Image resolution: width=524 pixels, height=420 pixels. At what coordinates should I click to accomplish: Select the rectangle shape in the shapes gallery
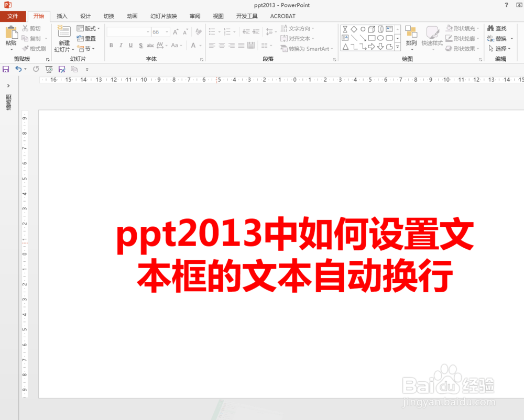click(372, 38)
